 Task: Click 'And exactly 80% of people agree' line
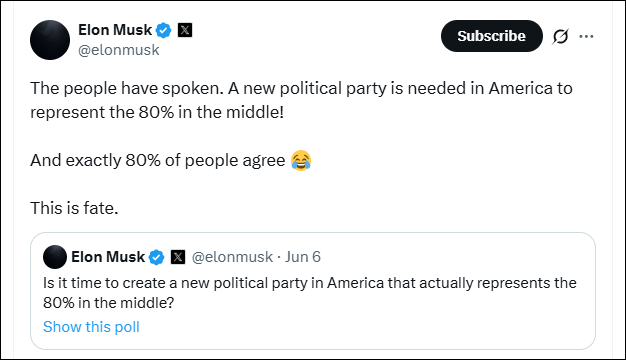click(158, 160)
